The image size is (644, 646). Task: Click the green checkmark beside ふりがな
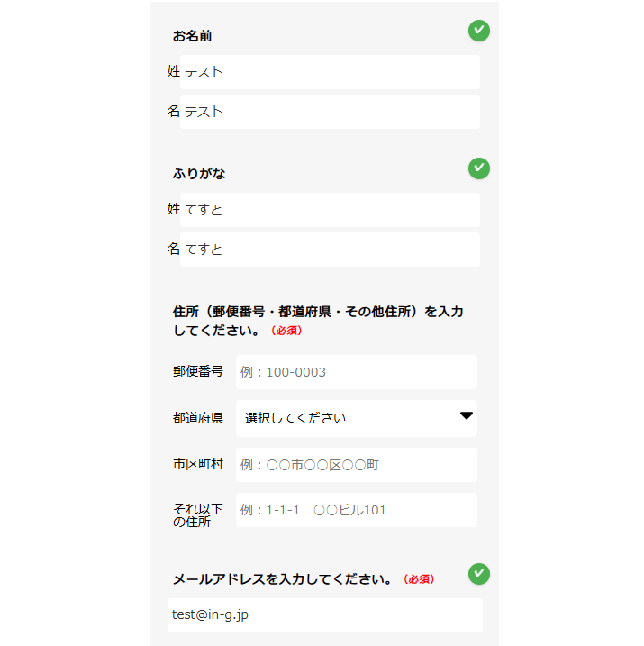pyautogui.click(x=479, y=168)
